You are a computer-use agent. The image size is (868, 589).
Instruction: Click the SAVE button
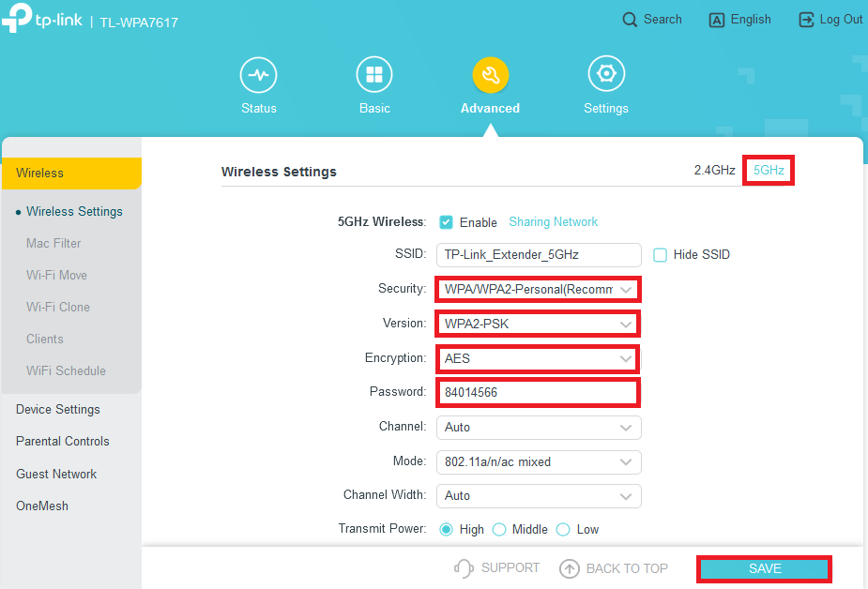[x=764, y=569]
